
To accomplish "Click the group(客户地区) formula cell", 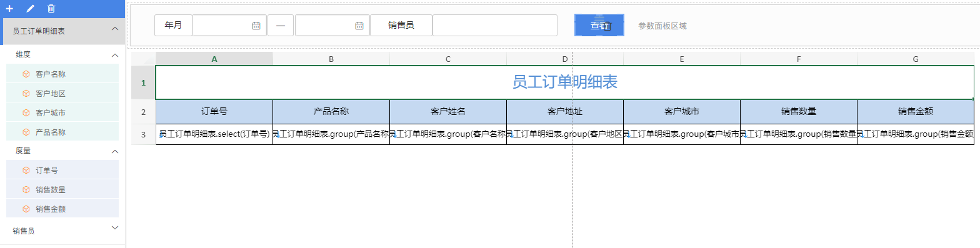I will pyautogui.click(x=565, y=134).
